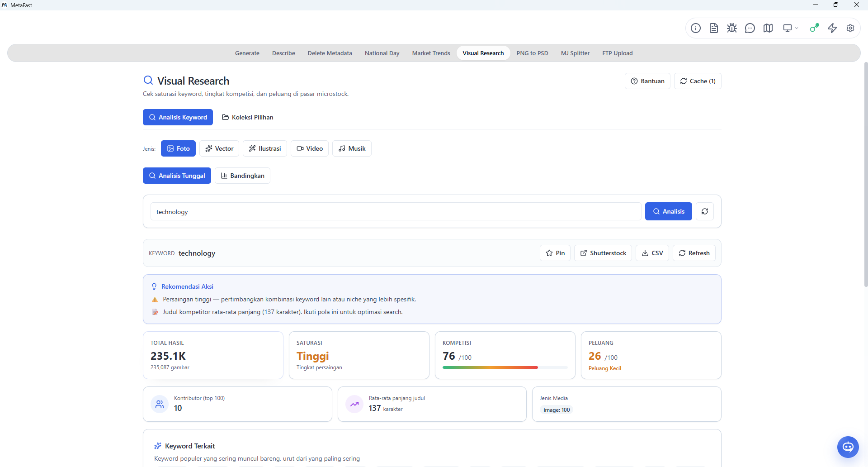Click the Bantuan help button
This screenshot has height=467, width=868.
point(647,81)
